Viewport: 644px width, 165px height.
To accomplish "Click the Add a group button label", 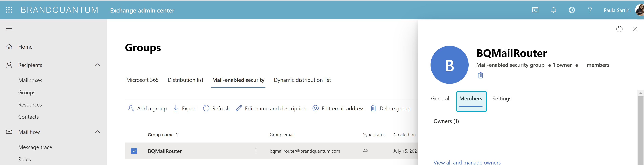I will pyautogui.click(x=152, y=108).
